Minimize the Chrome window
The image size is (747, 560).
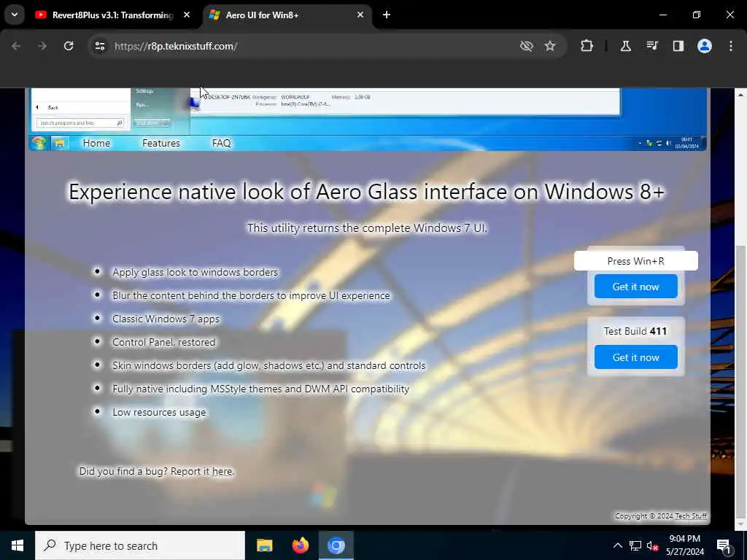[x=662, y=15]
